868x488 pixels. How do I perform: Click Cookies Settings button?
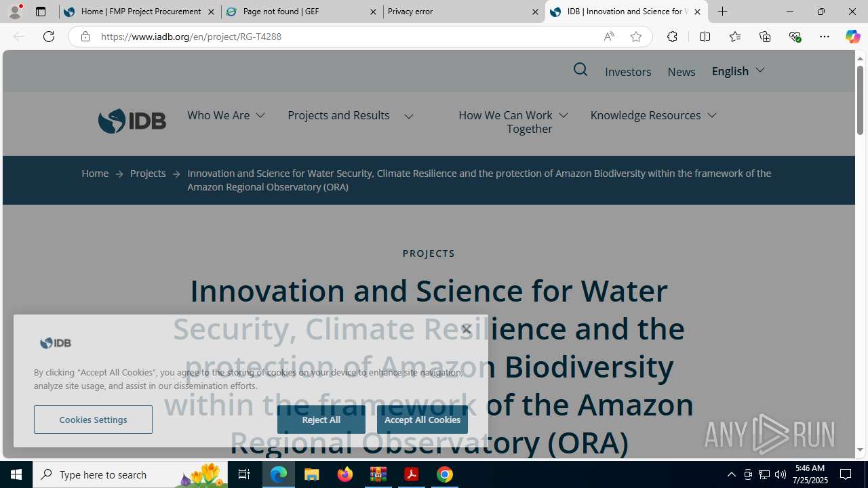93,420
